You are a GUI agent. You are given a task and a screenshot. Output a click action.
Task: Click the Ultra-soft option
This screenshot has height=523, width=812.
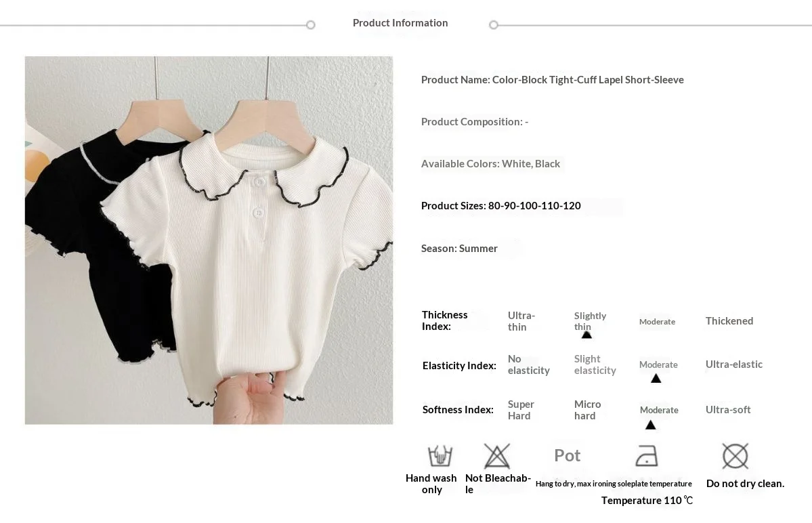coord(727,410)
